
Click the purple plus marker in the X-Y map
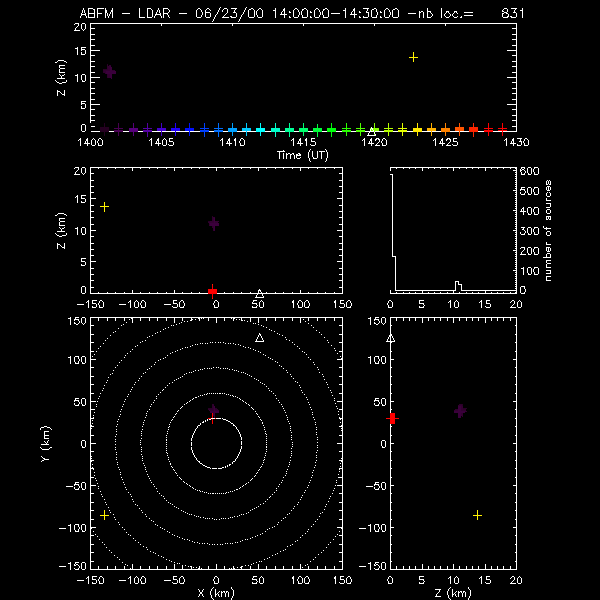coord(214,411)
